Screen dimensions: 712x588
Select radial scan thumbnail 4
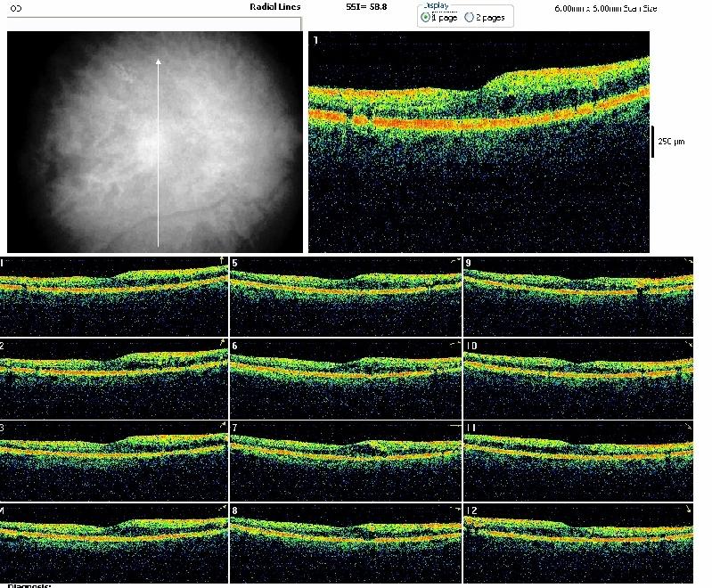(114, 542)
